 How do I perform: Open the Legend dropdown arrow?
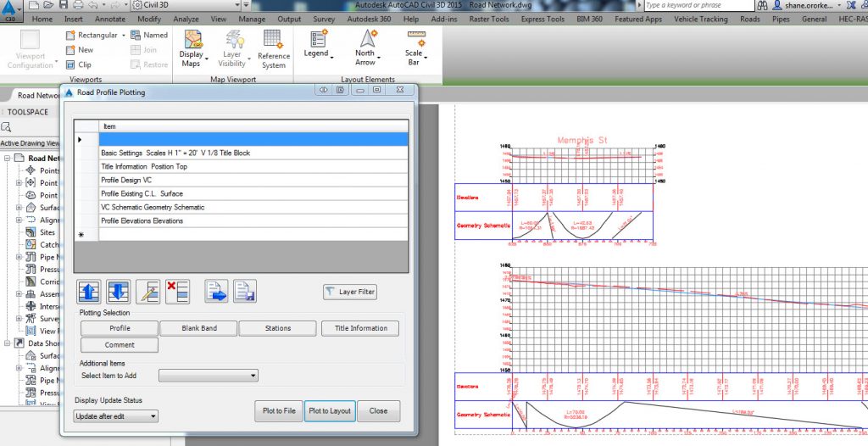331,56
